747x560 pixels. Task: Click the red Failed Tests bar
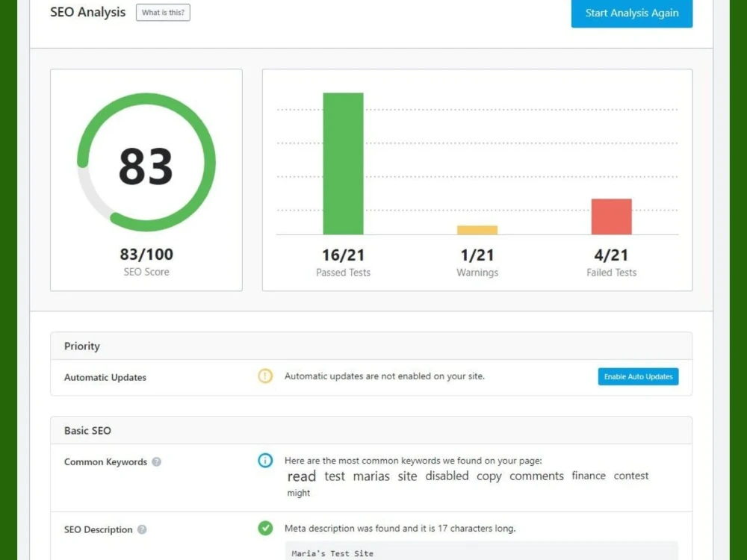coord(612,217)
